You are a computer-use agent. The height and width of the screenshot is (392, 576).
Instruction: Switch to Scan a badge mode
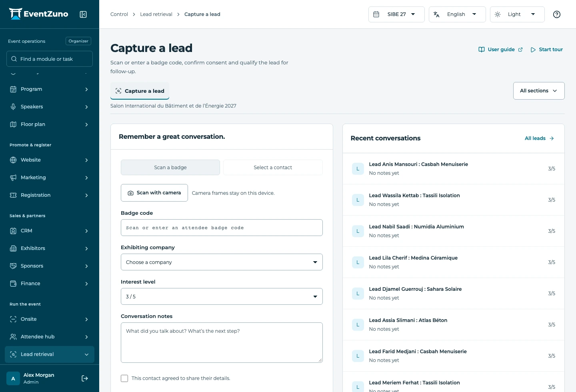click(x=170, y=168)
